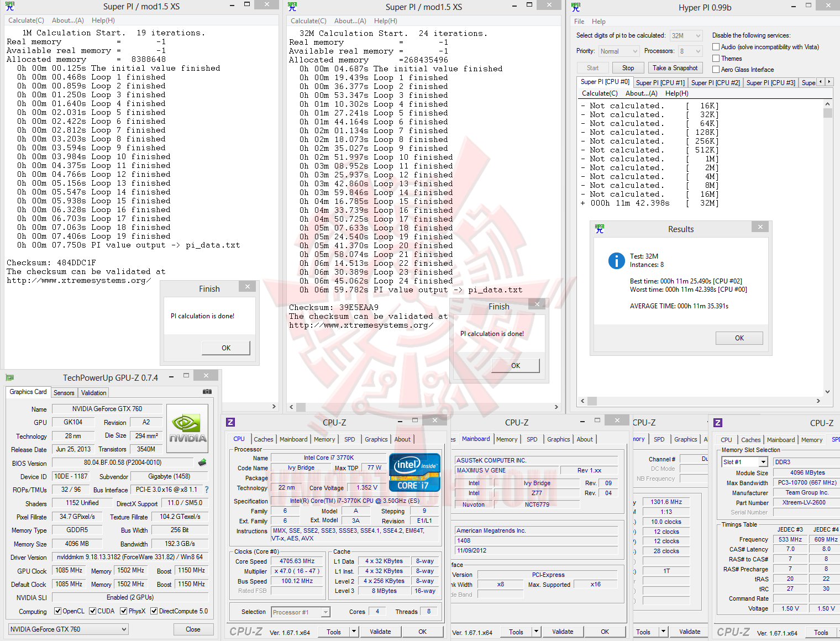Screen dimensions: 840x641
Task: Enable the Themes service in Hyper PI
Action: (715, 58)
